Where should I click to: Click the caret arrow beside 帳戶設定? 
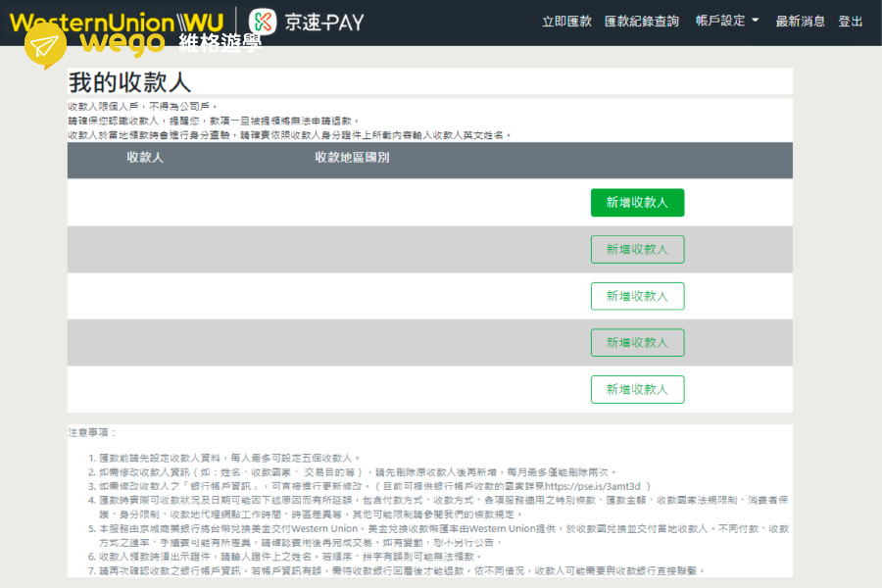[756, 22]
